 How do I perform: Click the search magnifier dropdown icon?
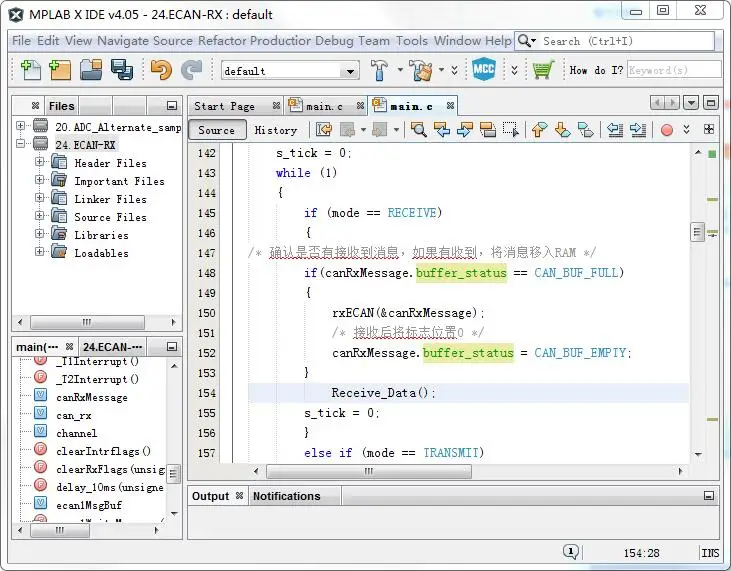pos(527,41)
